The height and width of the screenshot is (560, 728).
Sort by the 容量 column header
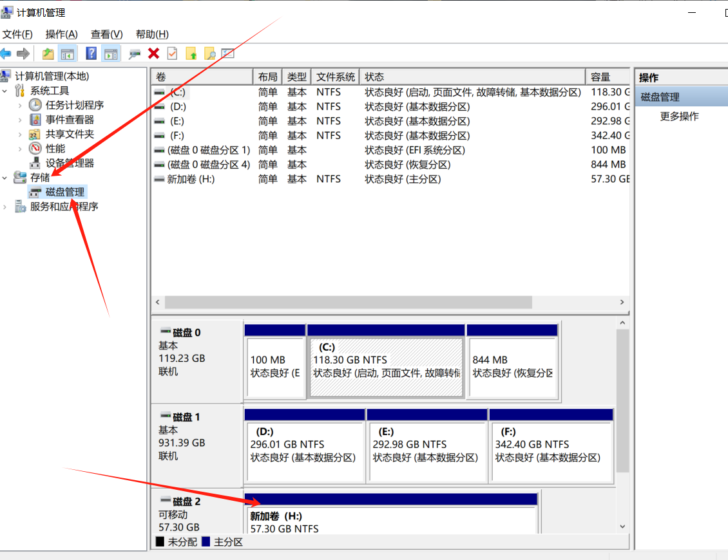(608, 77)
